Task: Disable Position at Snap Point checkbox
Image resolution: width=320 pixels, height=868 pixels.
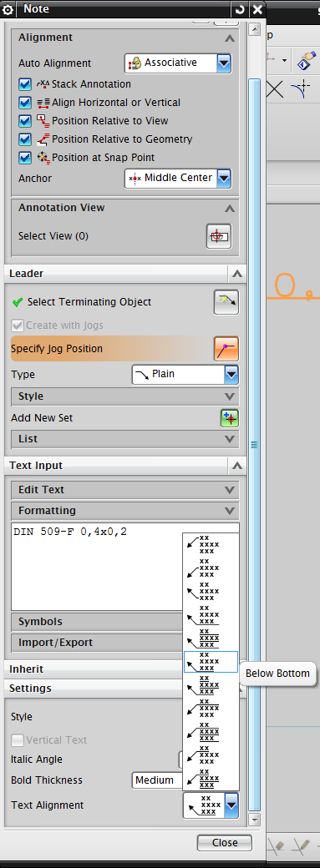Action: 25,158
